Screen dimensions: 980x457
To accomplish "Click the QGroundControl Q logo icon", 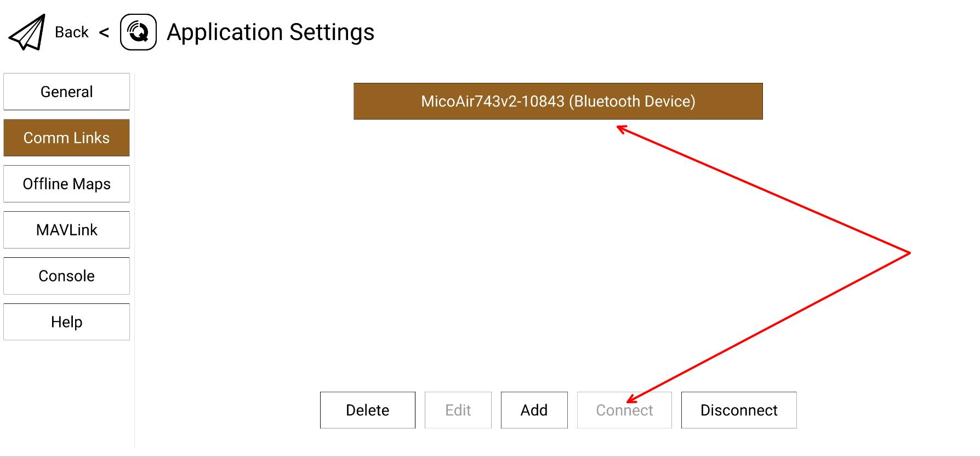I will tap(138, 32).
